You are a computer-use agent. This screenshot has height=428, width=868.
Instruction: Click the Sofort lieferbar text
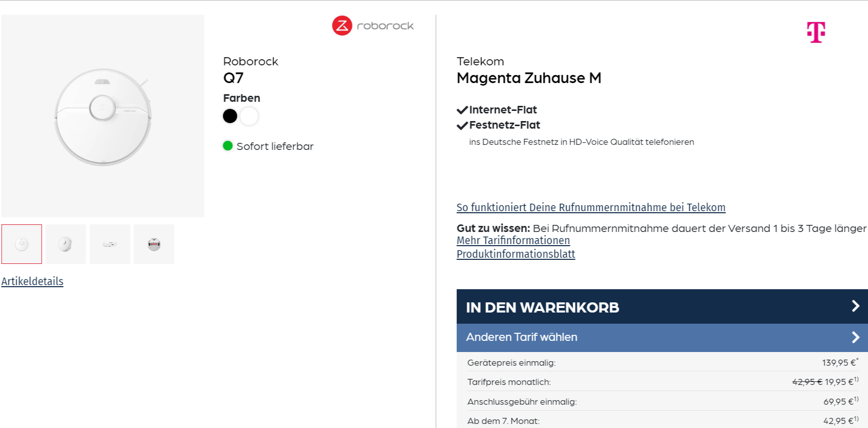[x=275, y=146]
